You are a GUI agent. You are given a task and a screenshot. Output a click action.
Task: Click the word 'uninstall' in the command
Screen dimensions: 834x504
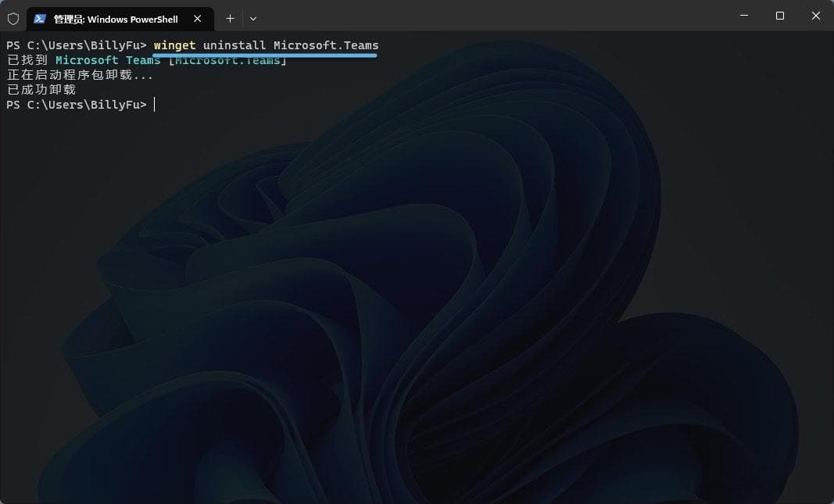234,45
